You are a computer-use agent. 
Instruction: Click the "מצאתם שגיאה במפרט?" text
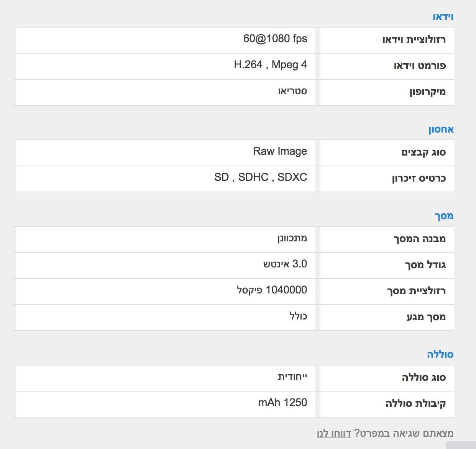tap(403, 433)
